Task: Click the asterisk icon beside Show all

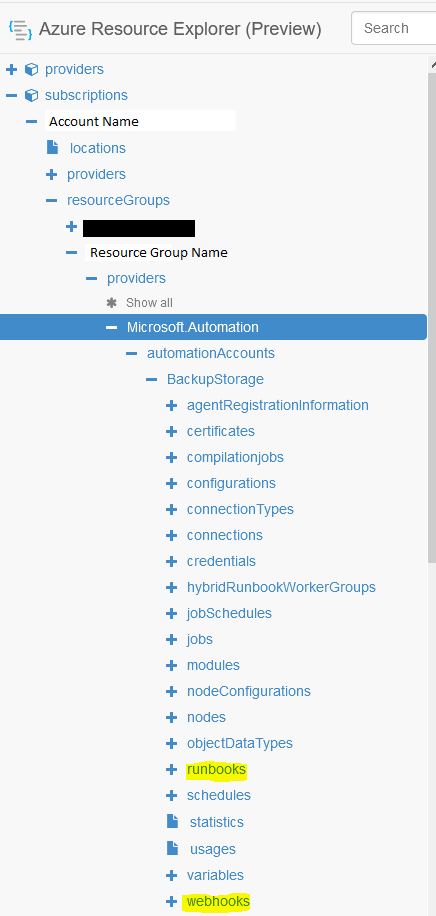Action: [112, 303]
